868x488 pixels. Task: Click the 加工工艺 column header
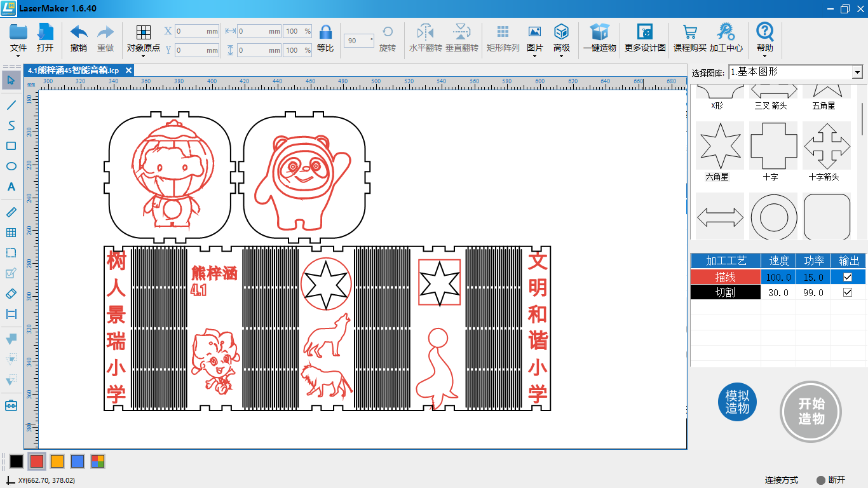click(x=725, y=261)
